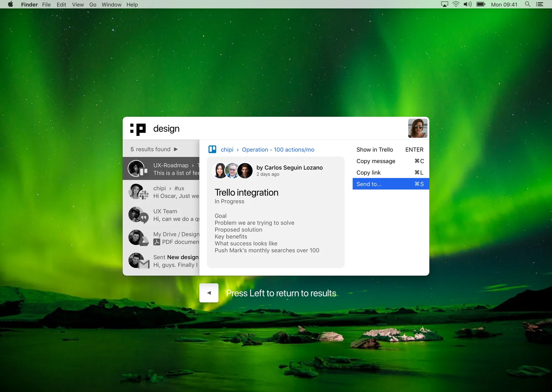552x392 pixels.
Task: Click the Hangouts icon on UX Team result
Action: coord(144,218)
